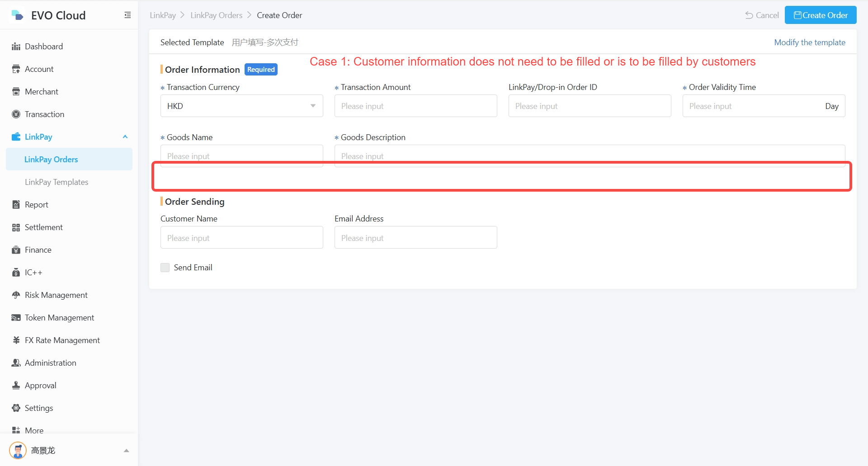Click the FX Rate Management yen icon
This screenshot has width=868, height=466.
16,340
